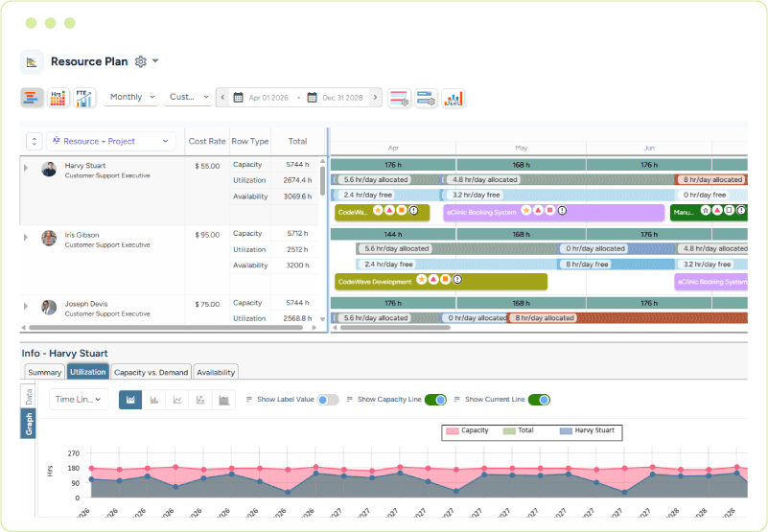Select the line chart type icon
This screenshot has width=768, height=532.
(x=177, y=400)
